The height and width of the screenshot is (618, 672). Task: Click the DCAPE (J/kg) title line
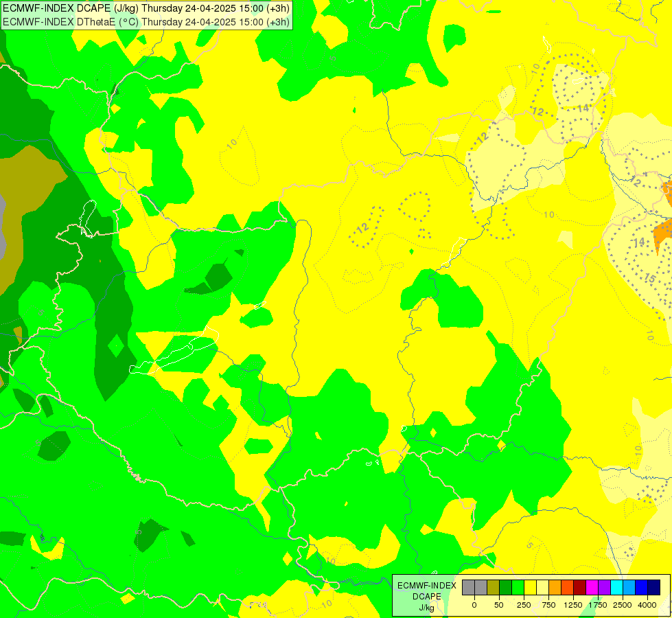146,8
